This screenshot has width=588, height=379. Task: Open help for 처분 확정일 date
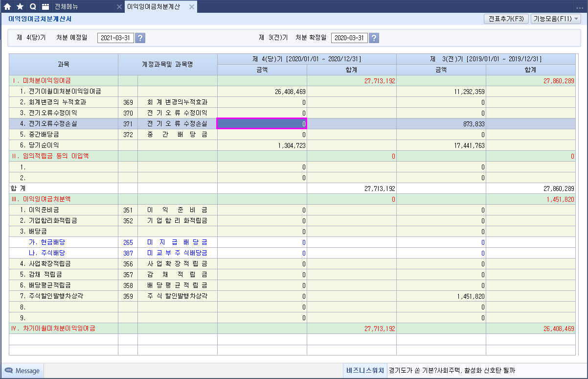(x=374, y=38)
